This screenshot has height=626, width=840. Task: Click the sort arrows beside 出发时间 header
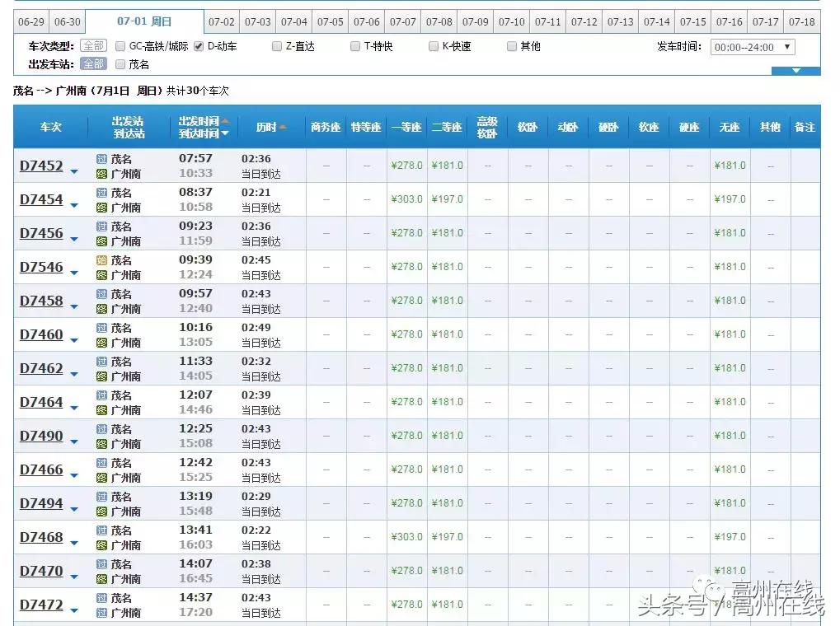(x=225, y=127)
